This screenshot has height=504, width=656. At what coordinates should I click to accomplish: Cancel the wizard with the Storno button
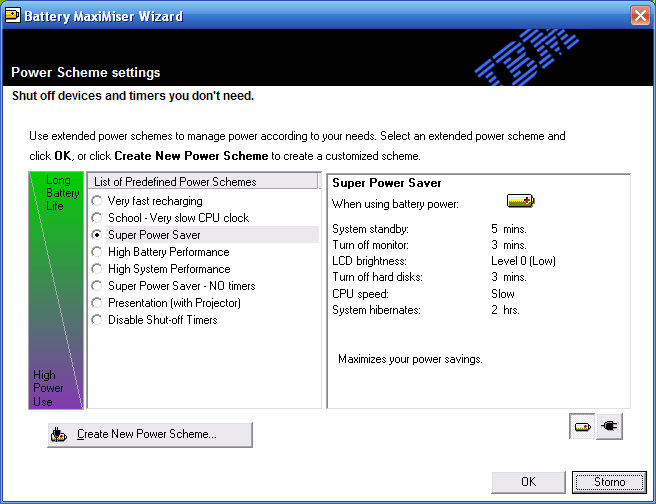point(610,482)
